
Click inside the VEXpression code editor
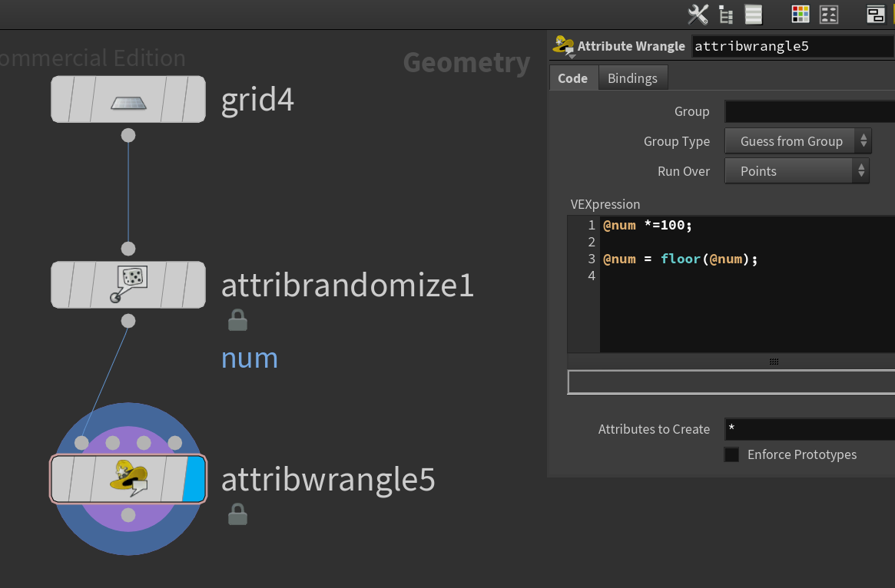pyautogui.click(x=747, y=284)
